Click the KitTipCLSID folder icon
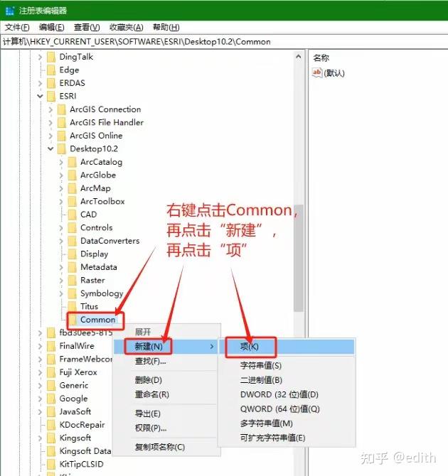 [x=51, y=464]
